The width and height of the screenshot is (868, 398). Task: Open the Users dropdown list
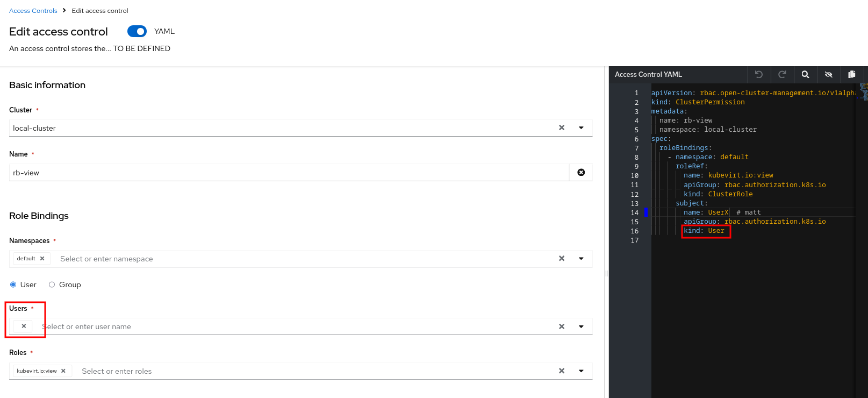click(x=581, y=326)
